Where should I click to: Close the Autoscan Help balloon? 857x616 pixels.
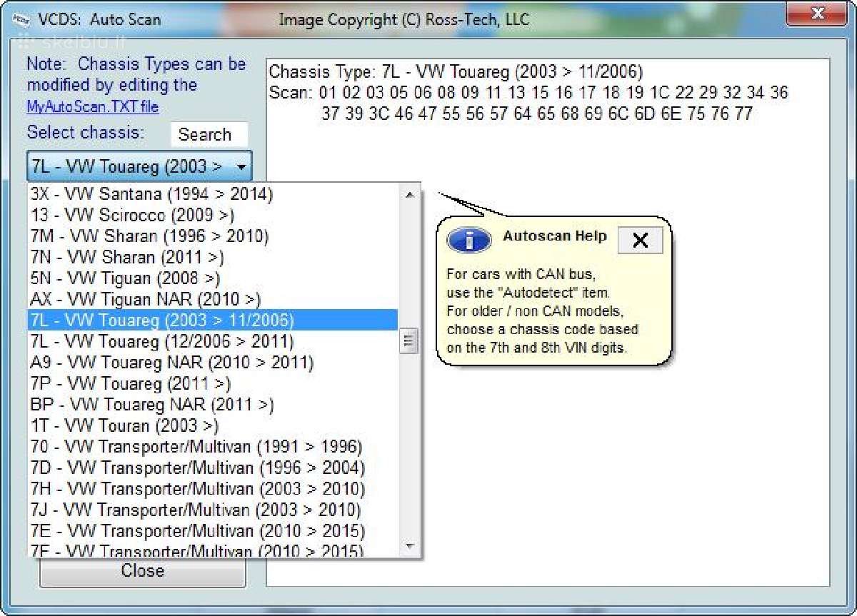640,241
